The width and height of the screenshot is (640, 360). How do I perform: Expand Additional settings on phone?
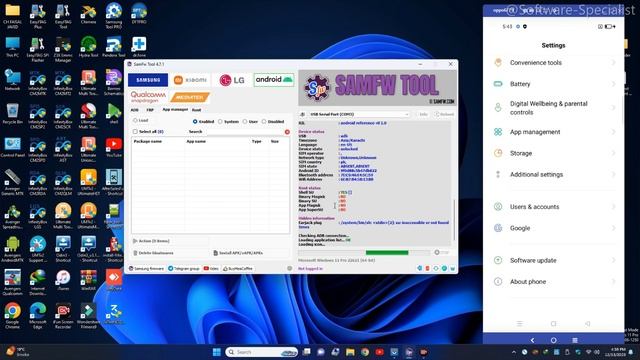click(x=553, y=174)
